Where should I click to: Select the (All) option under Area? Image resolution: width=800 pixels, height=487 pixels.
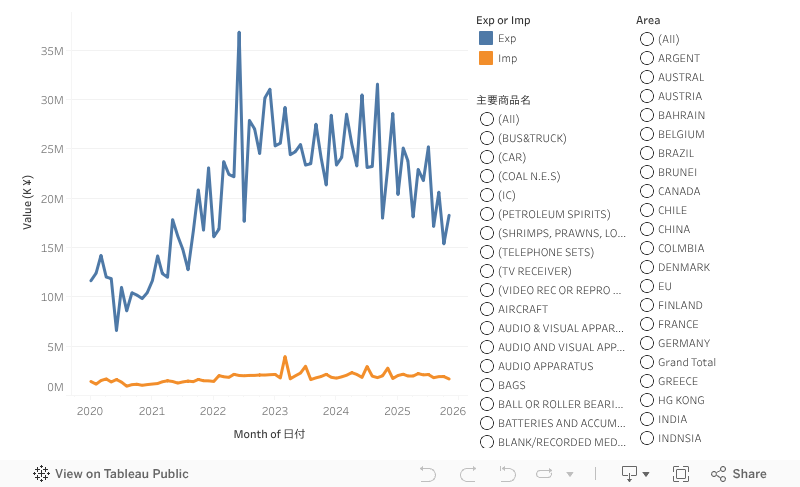(647, 39)
